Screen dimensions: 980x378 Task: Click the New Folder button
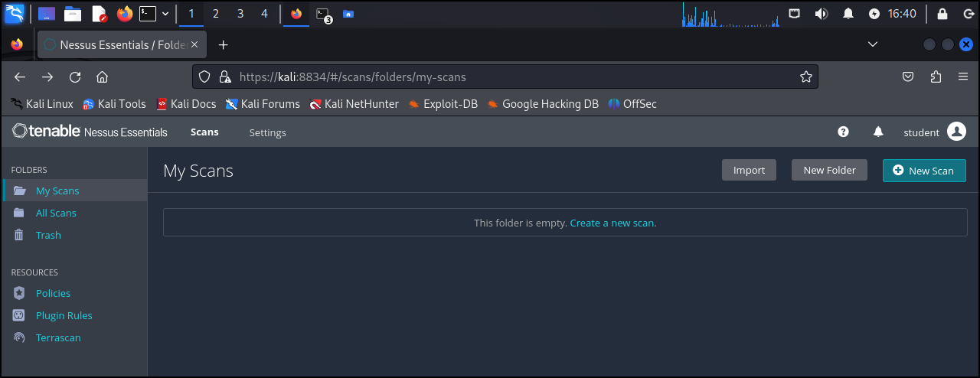click(x=829, y=170)
